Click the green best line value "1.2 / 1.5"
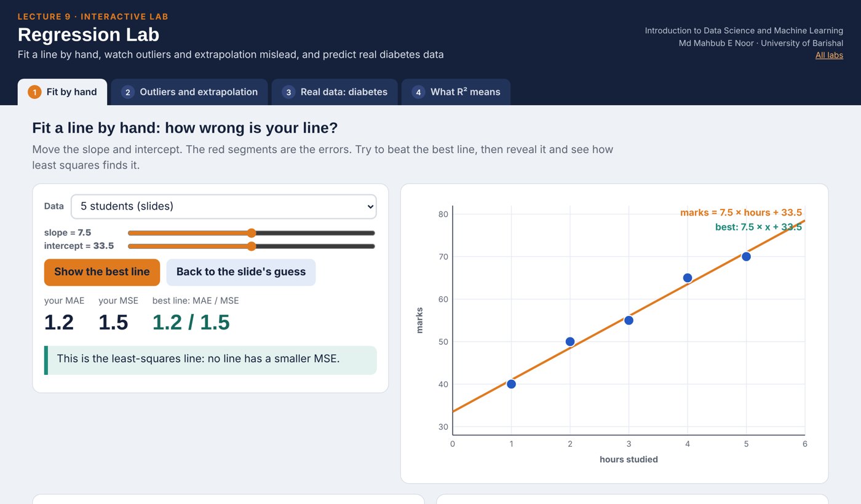 click(x=191, y=322)
